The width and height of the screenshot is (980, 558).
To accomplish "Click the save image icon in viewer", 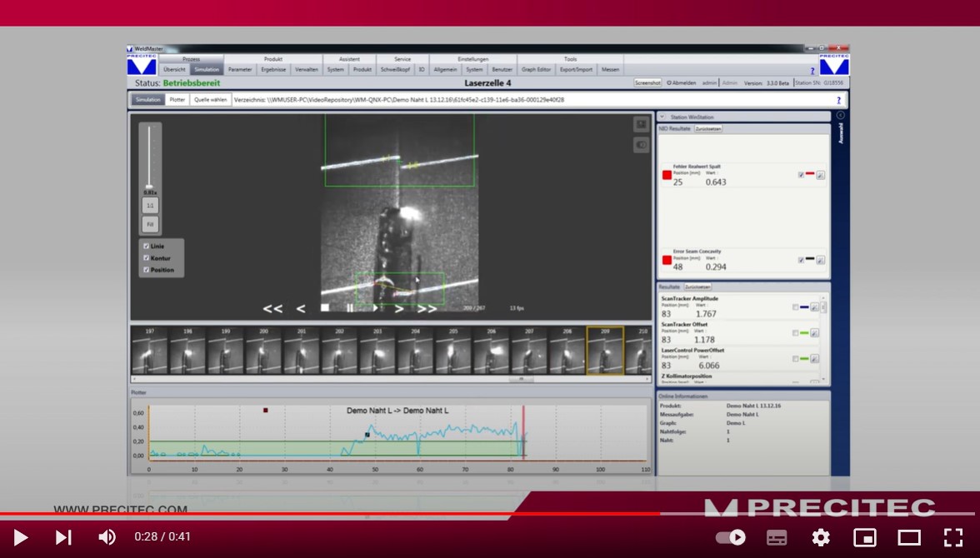I will coord(642,125).
